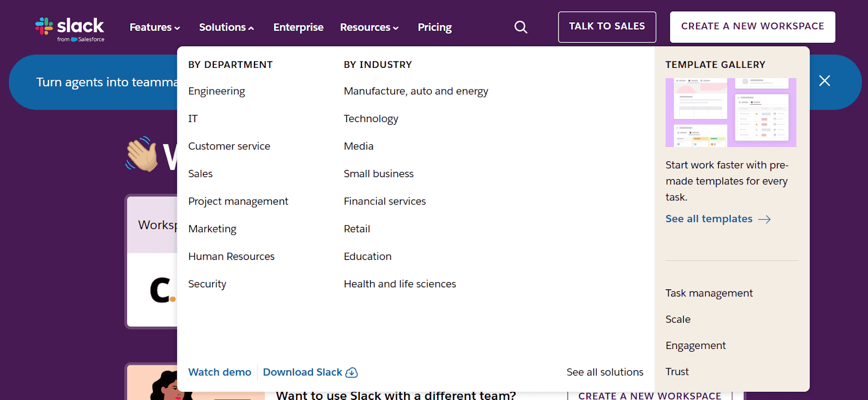Choose Financial services industry link

coord(385,201)
